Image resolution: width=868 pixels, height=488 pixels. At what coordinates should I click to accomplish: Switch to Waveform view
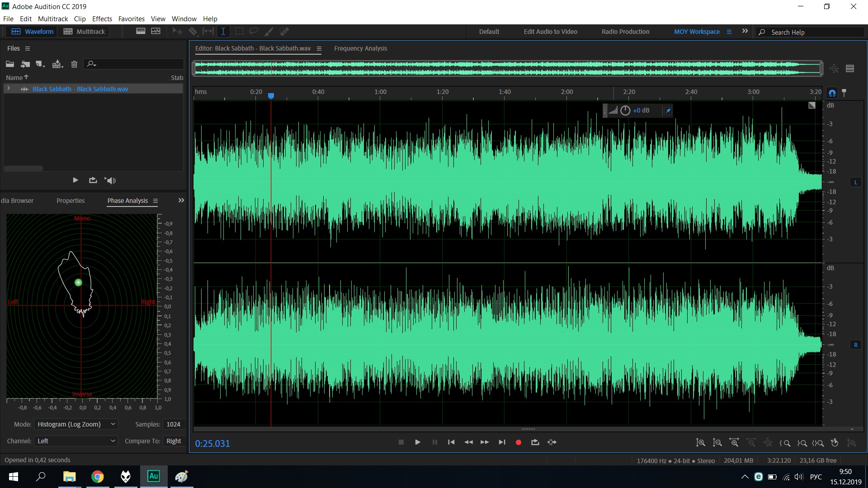click(33, 31)
